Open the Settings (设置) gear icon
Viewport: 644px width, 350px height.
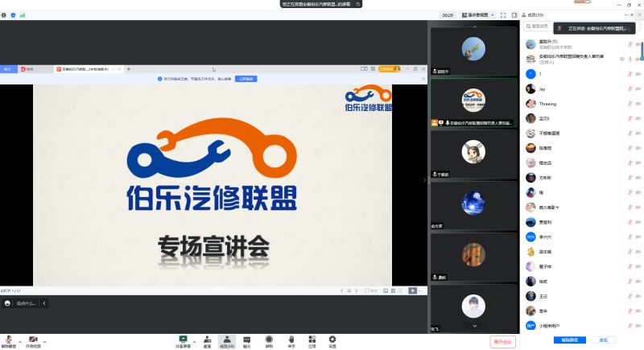point(332,340)
